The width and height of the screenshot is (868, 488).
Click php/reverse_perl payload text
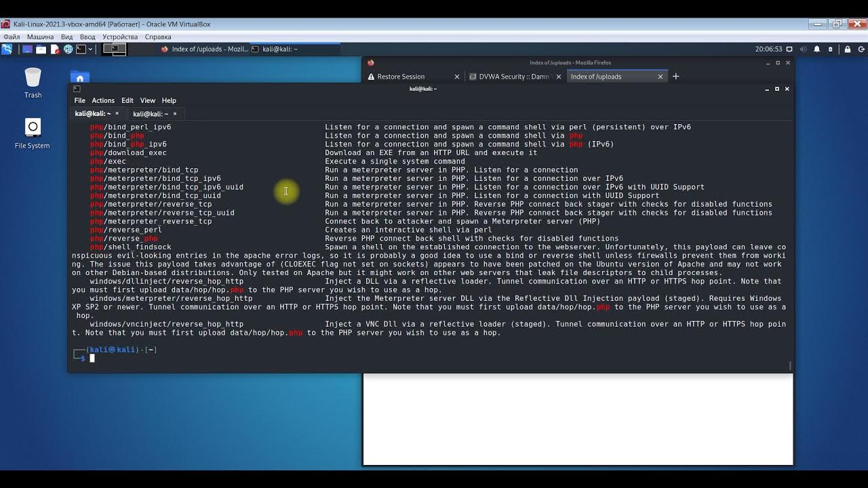coord(126,230)
